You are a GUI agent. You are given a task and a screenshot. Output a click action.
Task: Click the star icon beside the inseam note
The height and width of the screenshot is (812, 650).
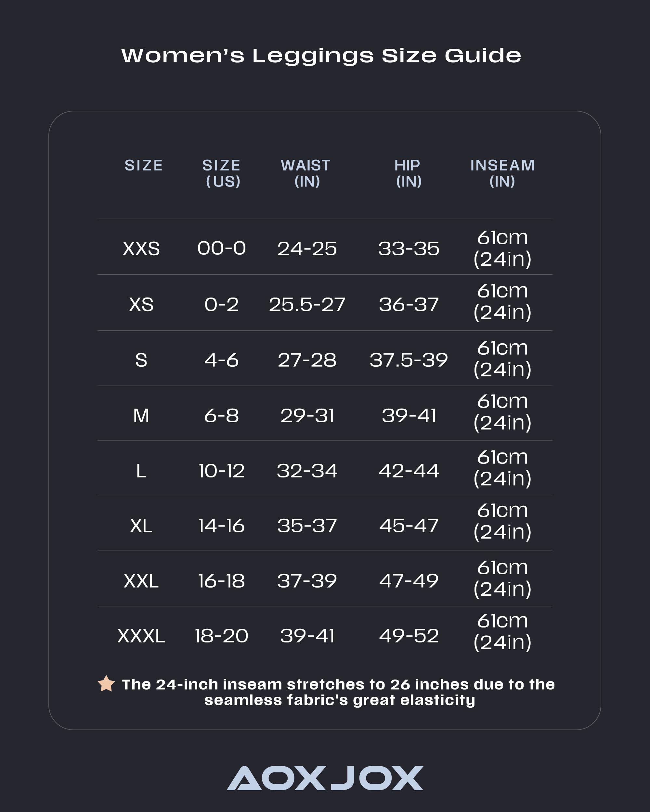[106, 684]
